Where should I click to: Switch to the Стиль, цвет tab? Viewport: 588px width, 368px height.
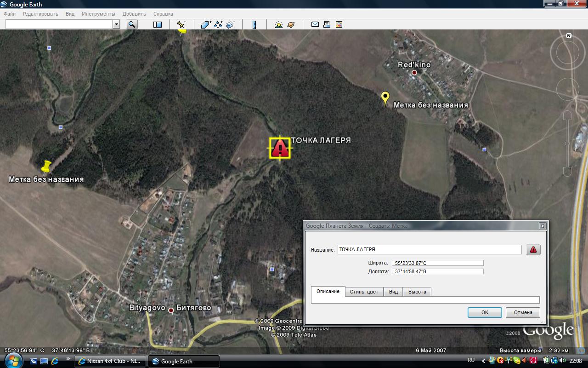click(364, 292)
